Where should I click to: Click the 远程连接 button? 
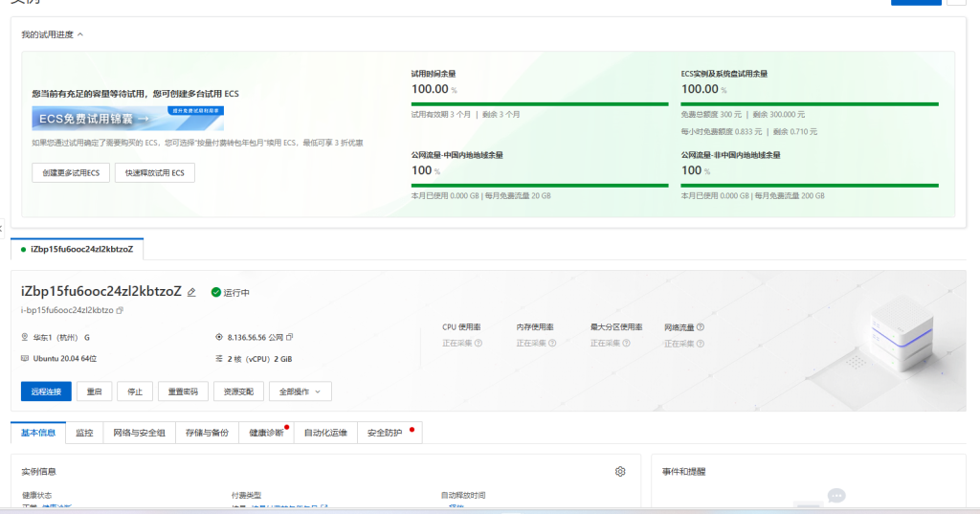pos(46,391)
